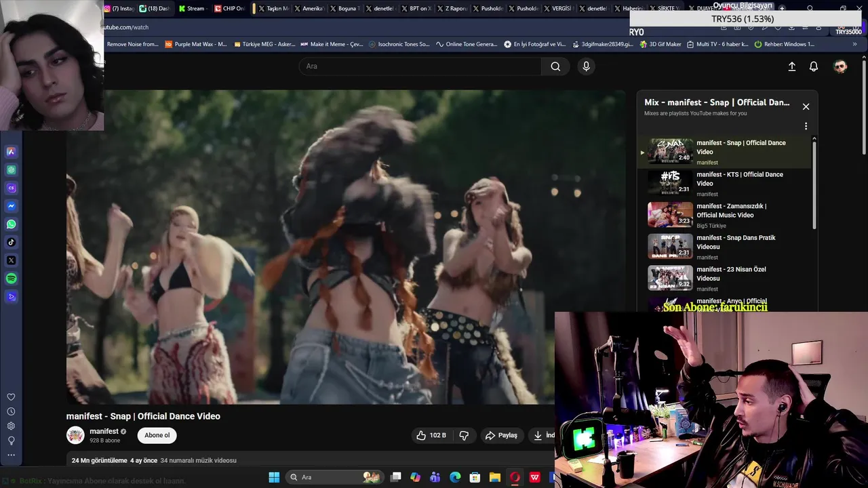The width and height of the screenshot is (868, 488).
Task: Switch to the 'Taşkın M' X tab
Action: click(x=274, y=9)
